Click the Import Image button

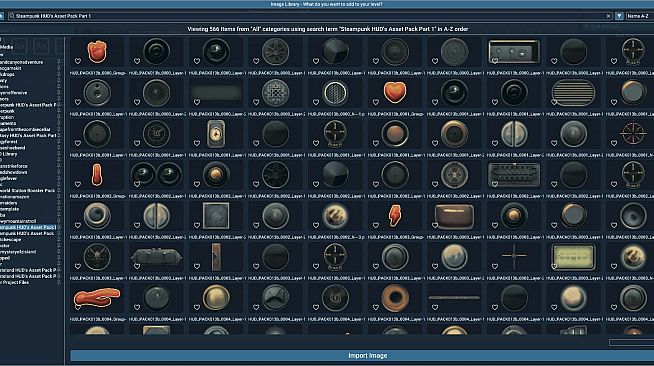[x=367, y=356]
